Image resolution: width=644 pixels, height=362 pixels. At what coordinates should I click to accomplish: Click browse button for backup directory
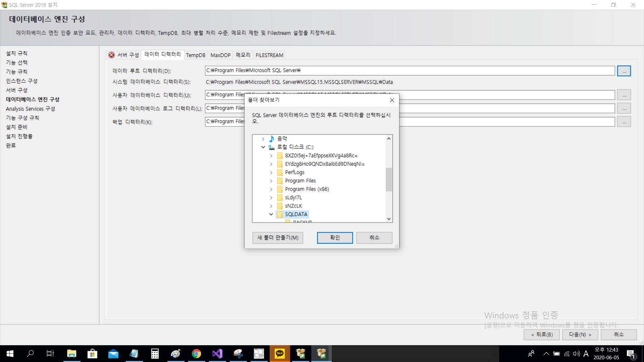(624, 122)
